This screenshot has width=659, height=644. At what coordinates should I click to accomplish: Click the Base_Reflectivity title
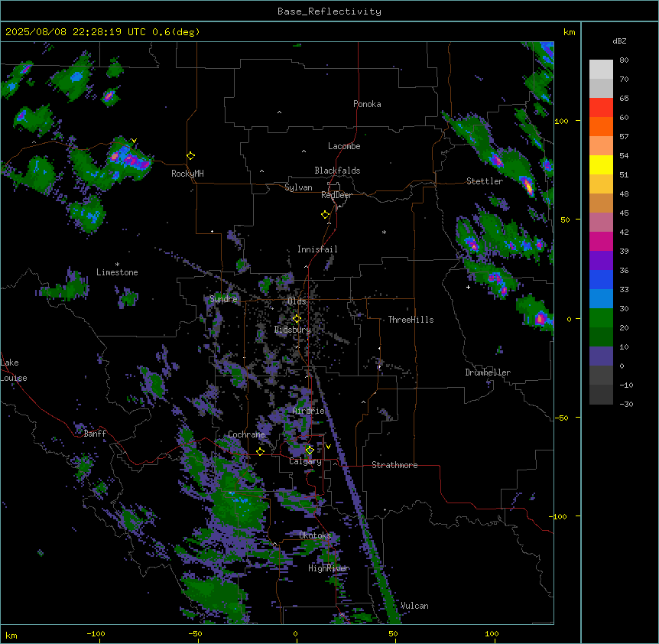[329, 11]
